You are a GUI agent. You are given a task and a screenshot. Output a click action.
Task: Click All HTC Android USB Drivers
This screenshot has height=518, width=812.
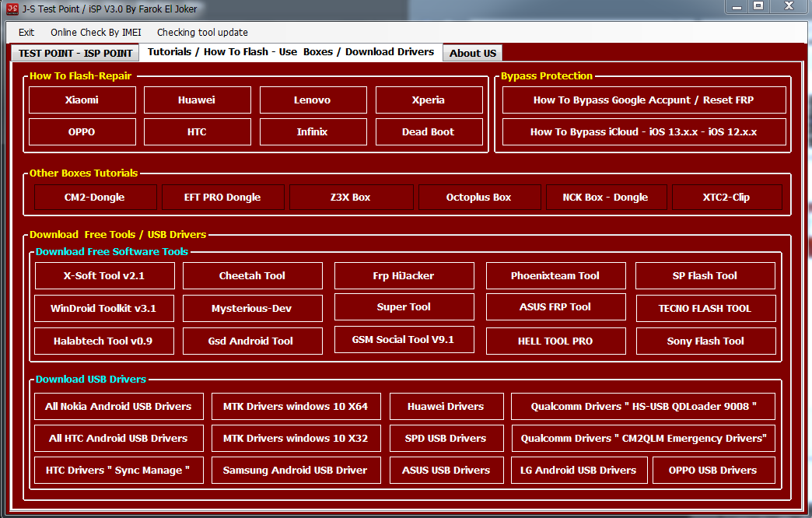click(x=118, y=438)
